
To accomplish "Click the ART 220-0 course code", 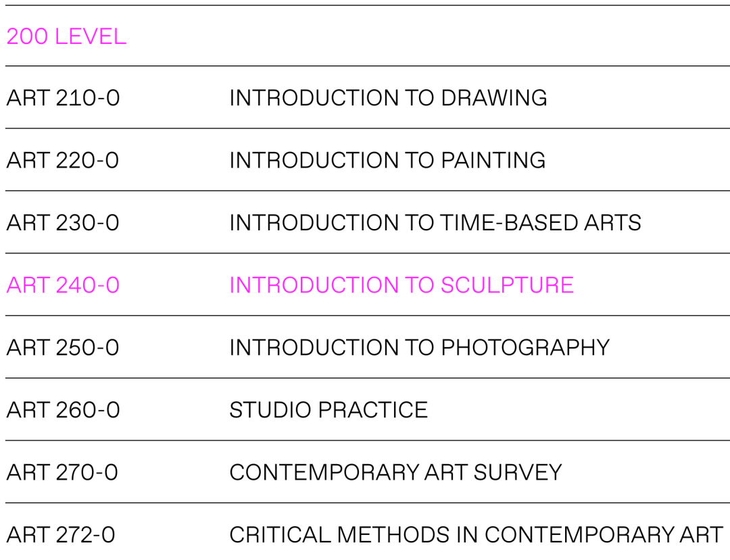I will pyautogui.click(x=62, y=161).
